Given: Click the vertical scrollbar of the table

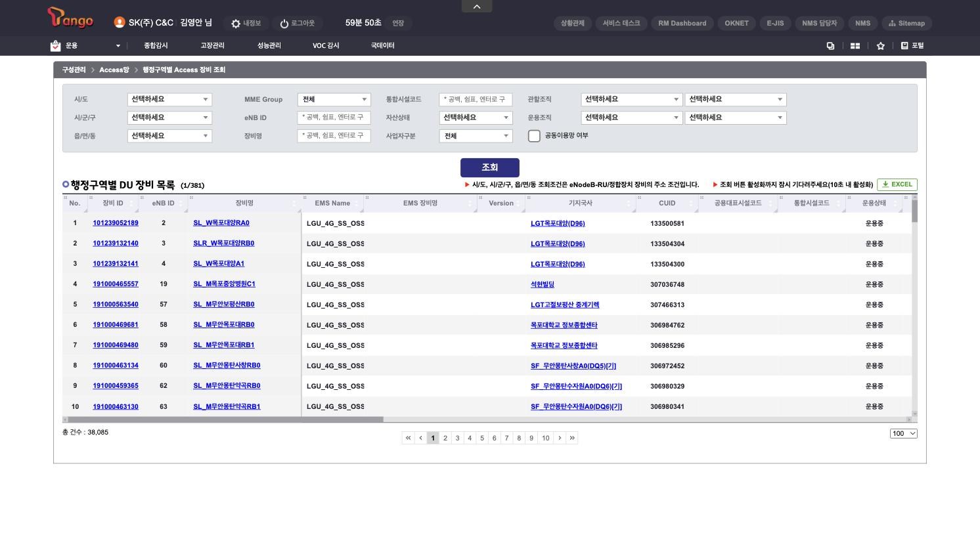Looking at the screenshot, I should coord(914,211).
